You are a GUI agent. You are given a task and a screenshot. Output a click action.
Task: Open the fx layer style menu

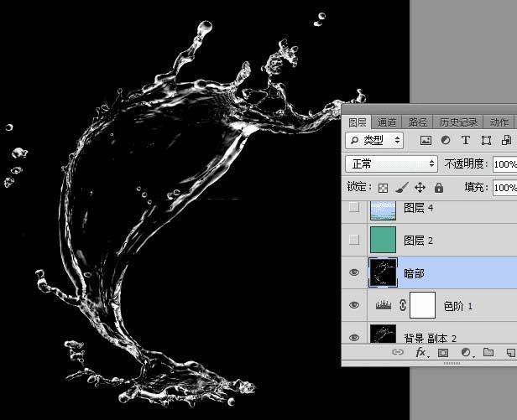(420, 354)
